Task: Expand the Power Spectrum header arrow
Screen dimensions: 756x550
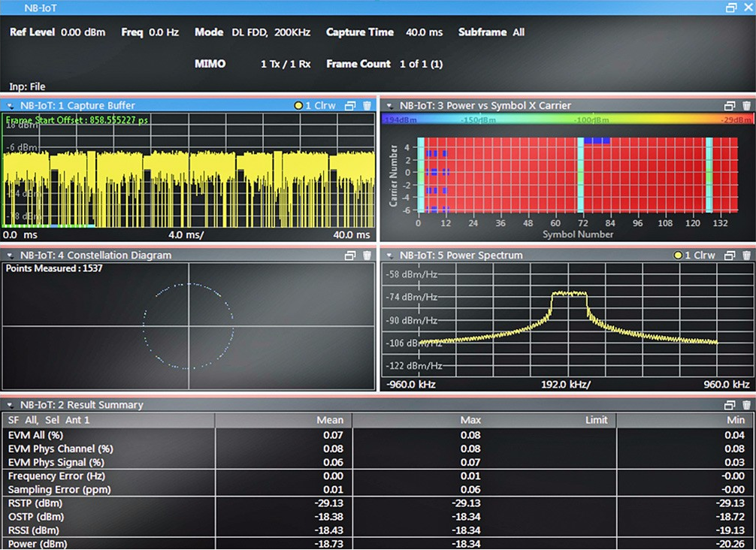Action: [389, 256]
